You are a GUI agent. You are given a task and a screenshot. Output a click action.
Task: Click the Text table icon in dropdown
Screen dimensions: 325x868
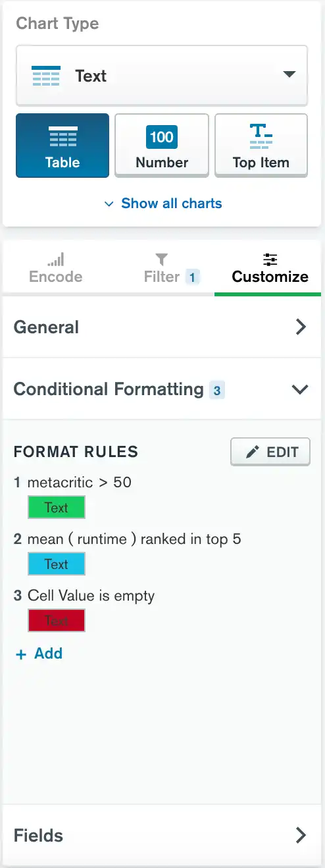point(46,76)
